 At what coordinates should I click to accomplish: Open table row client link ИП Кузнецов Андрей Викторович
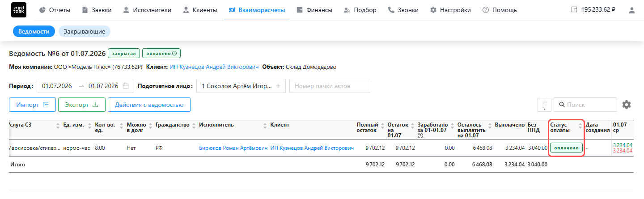tap(312, 148)
